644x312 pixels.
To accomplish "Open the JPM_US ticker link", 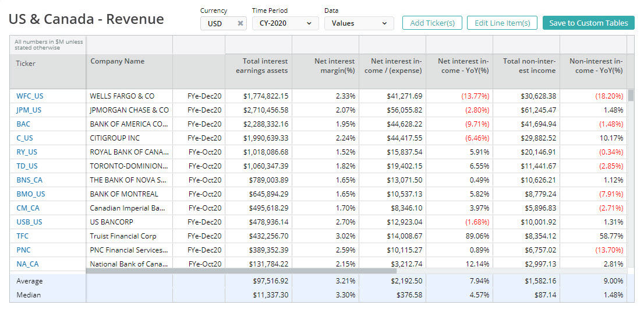I will tap(29, 110).
